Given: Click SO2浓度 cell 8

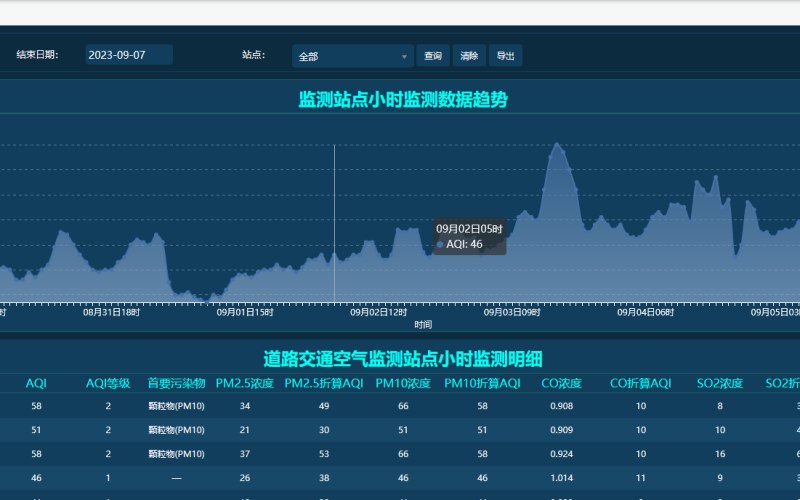Looking at the screenshot, I should (720, 406).
